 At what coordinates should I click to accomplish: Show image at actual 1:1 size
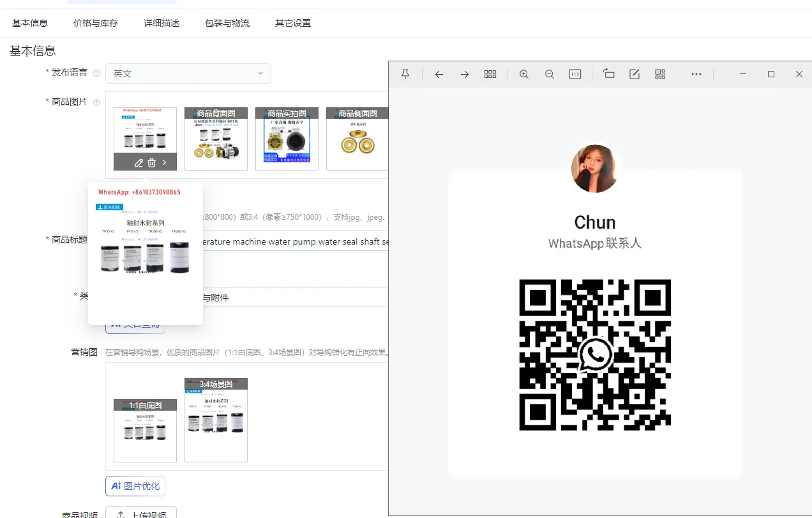coord(575,74)
